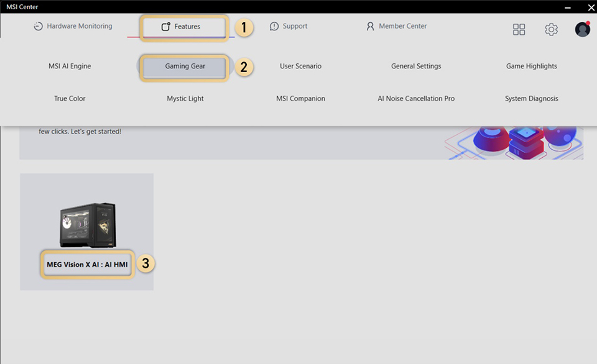Click the user profile avatar
This screenshot has height=364, width=597.
pos(582,29)
